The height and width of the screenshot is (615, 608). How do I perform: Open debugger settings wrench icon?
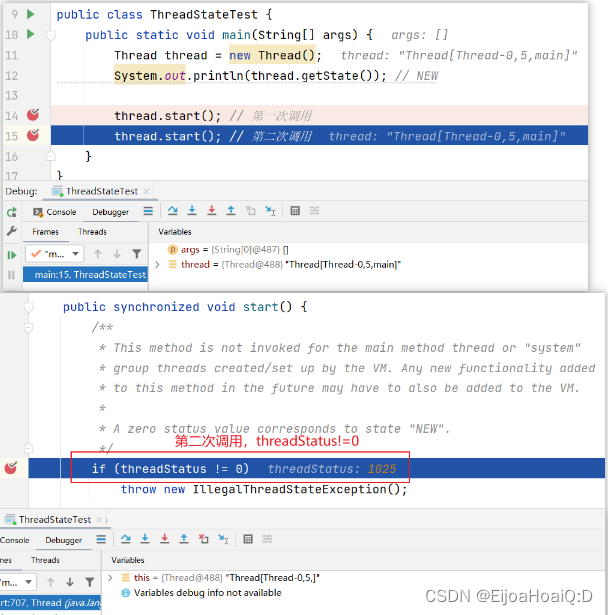coord(12,231)
